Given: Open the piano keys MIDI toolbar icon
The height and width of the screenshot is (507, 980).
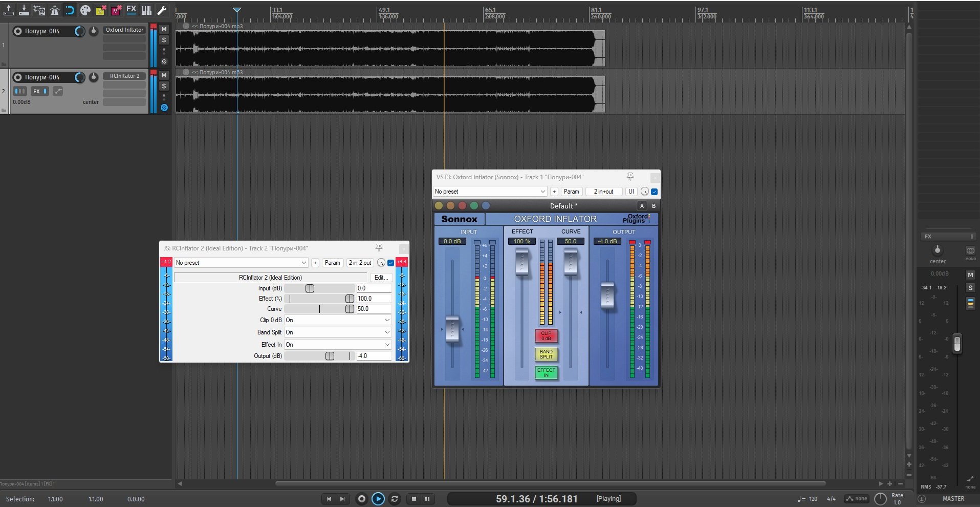Looking at the screenshot, I should 146,10.
